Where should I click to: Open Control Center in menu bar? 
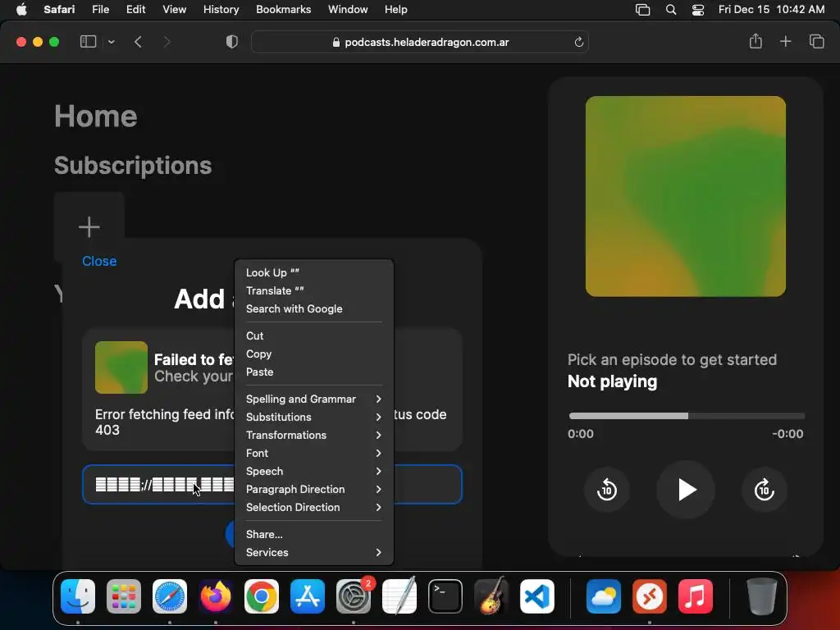click(698, 10)
